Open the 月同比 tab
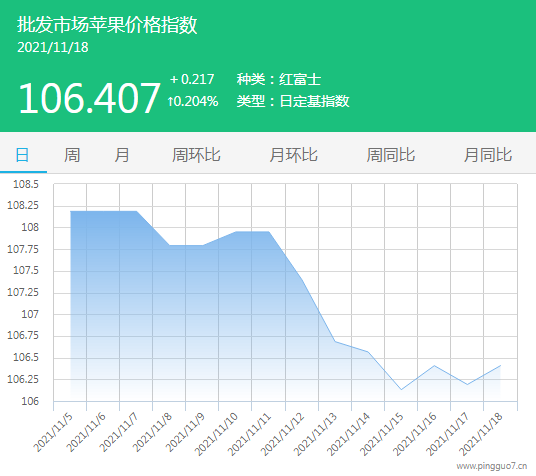The height and width of the screenshot is (476, 536). pyautogui.click(x=488, y=155)
